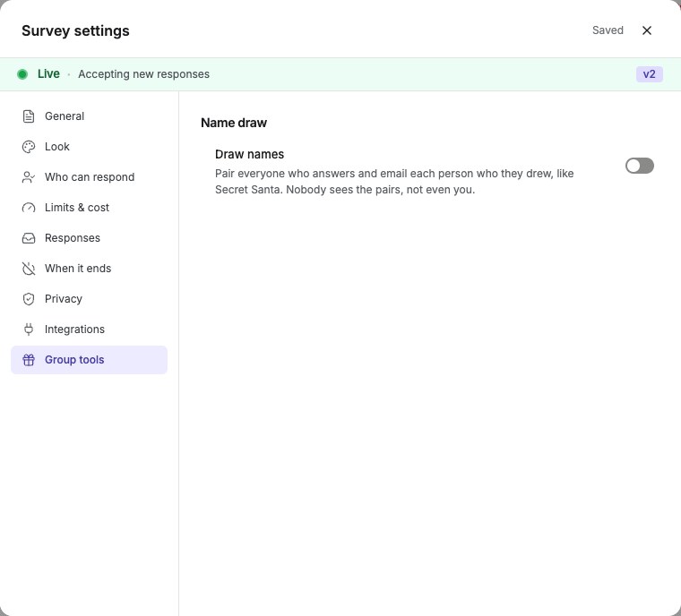
Task: Enable the Draw names toggle
Action: point(639,166)
